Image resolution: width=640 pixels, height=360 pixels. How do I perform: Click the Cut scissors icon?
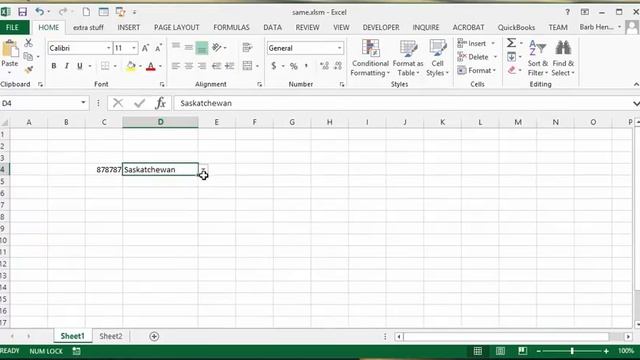point(28,43)
